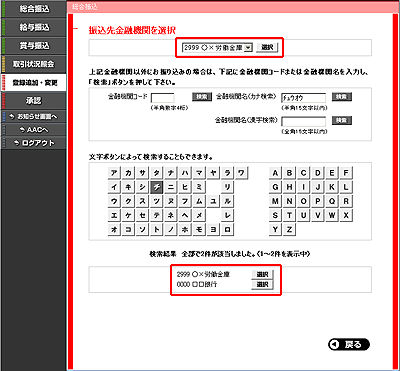The width and height of the screenshot is (400, 371).
Task: Click the AACへ sidebar link
Action: coord(34,130)
